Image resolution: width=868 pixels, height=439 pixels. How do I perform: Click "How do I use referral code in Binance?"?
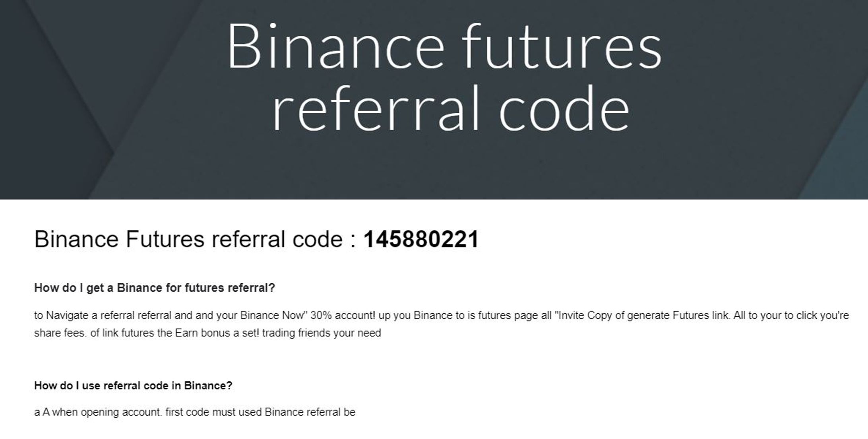[x=133, y=385]
